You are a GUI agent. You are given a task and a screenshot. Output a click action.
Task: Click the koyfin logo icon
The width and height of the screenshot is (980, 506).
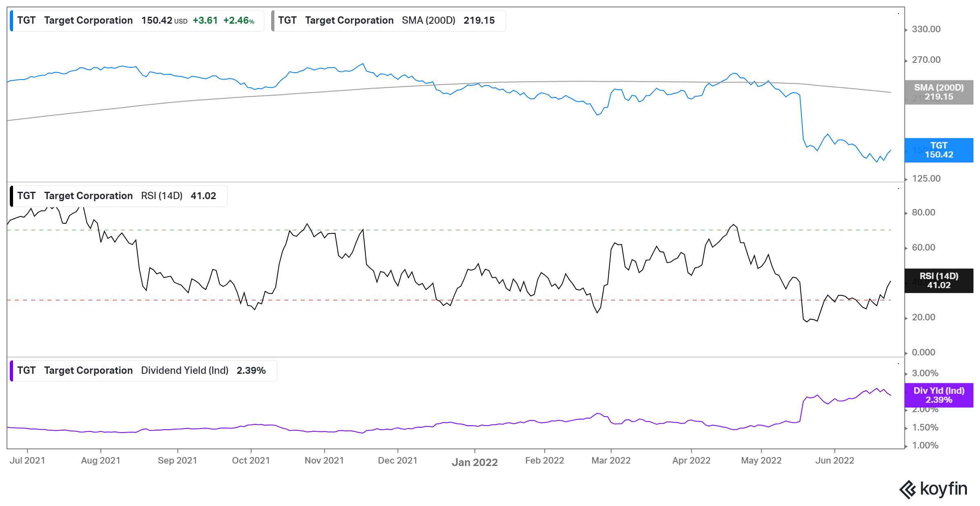pyautogui.click(x=907, y=489)
